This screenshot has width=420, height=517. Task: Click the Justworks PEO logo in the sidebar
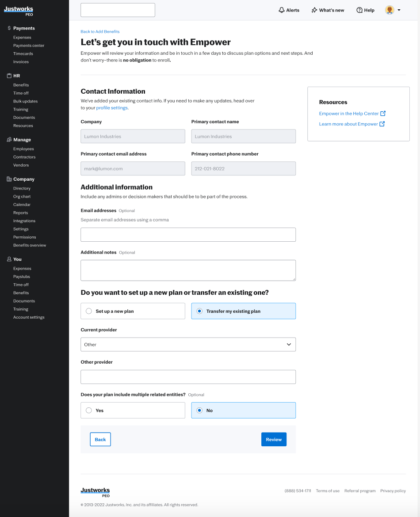tap(19, 11)
